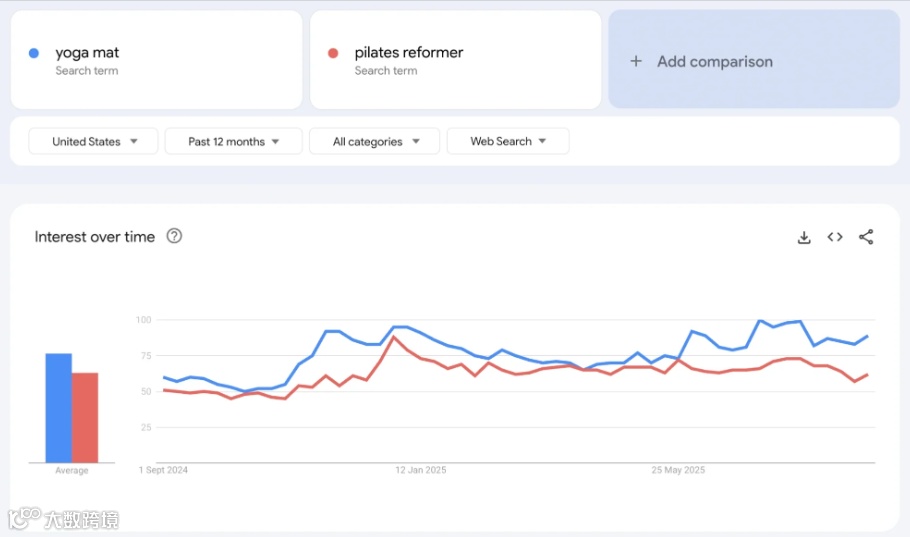910x537 pixels.
Task: Click the blue dot next to yoga mat
Action: coord(35,53)
